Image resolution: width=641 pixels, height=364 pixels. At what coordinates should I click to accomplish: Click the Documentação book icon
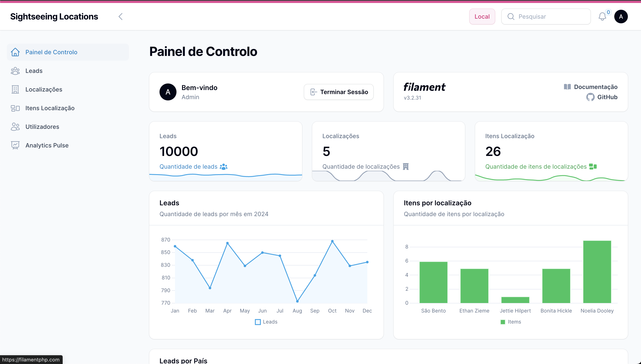click(x=567, y=87)
